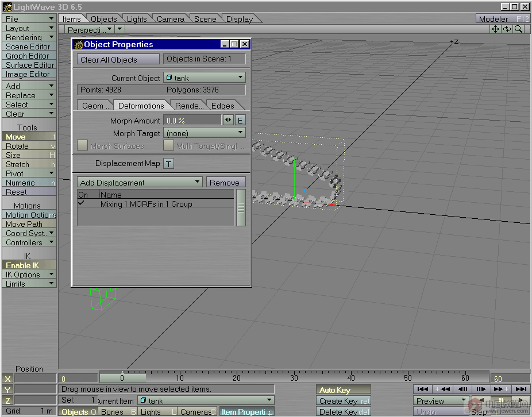The height and width of the screenshot is (417, 532).
Task: Select the Rotate tool
Action: click(29, 146)
